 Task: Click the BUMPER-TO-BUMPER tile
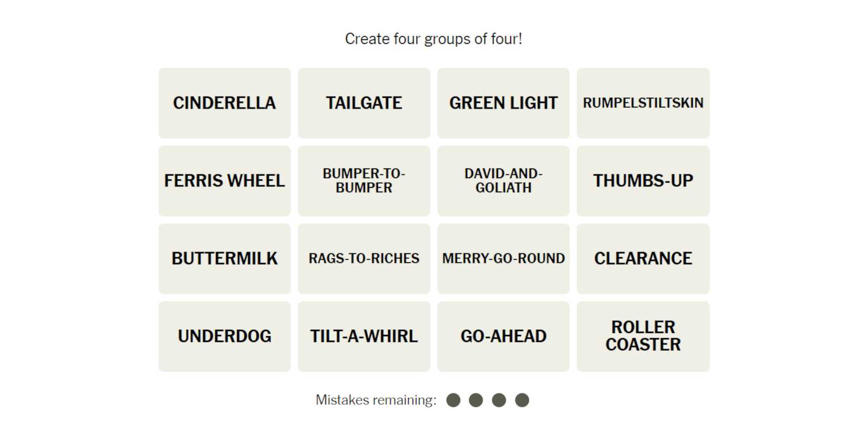(364, 181)
